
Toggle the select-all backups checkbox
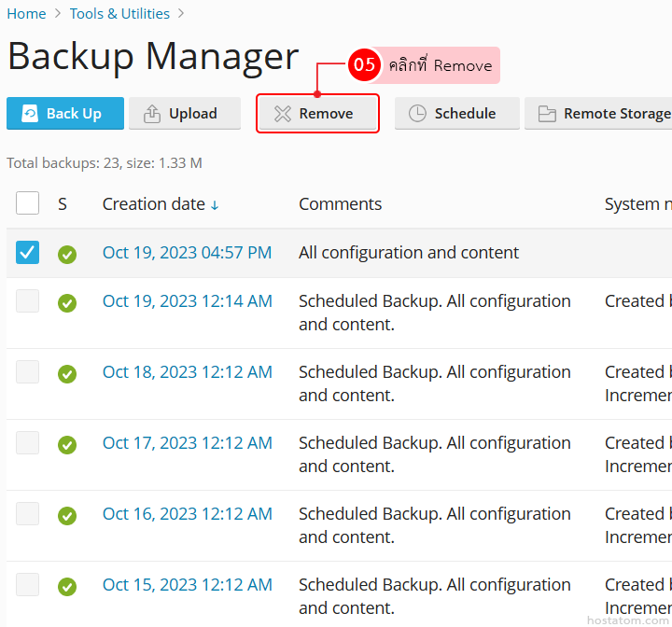click(x=28, y=203)
